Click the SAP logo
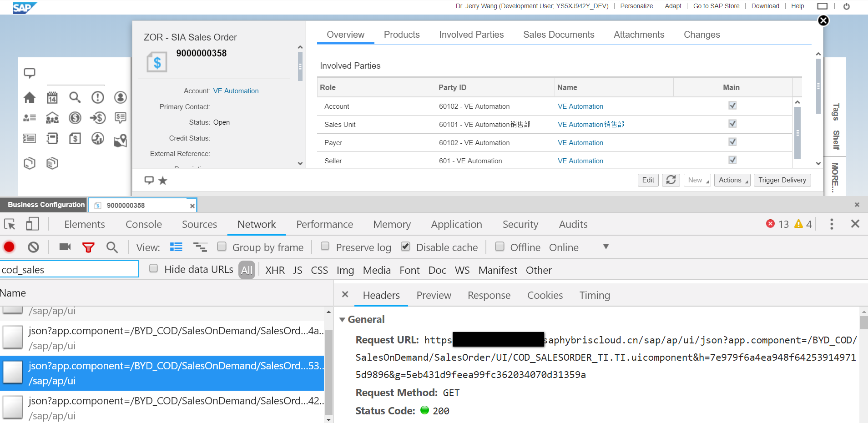 25,7
